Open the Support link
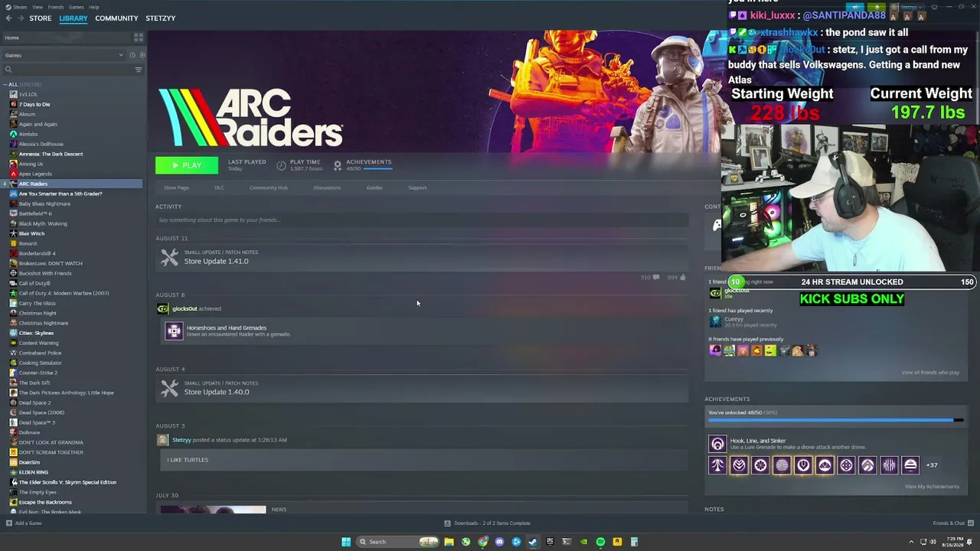This screenshot has height=551, width=980. [417, 187]
